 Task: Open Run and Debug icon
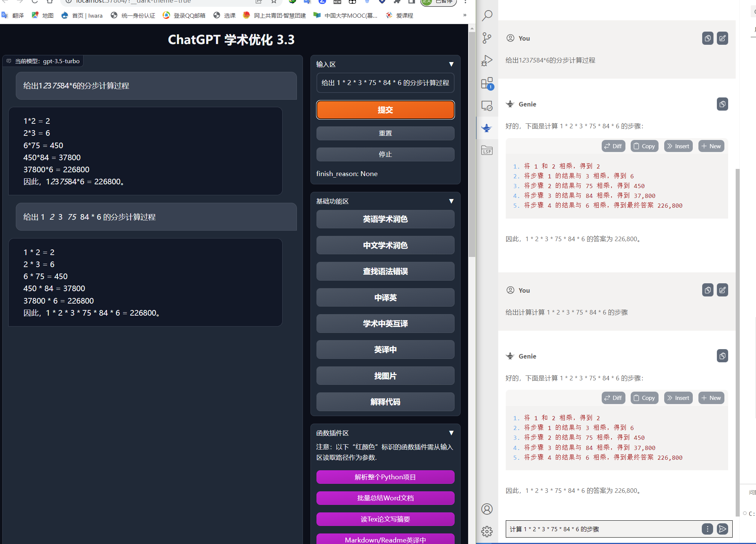click(487, 61)
